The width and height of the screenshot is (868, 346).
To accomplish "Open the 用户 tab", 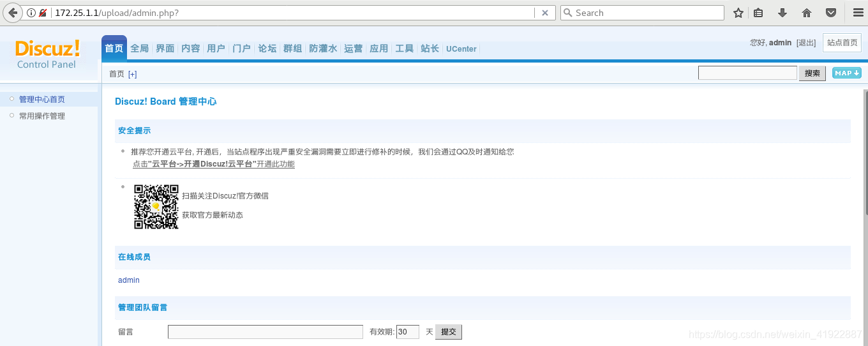I will pos(216,49).
